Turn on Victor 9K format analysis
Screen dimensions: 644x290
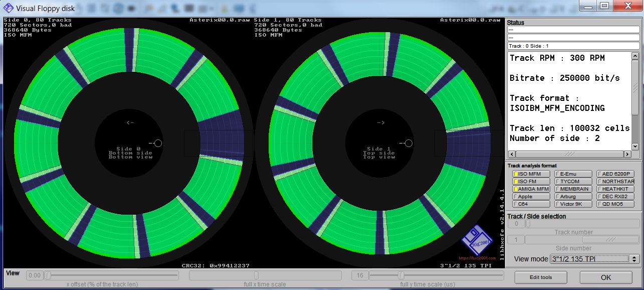[x=573, y=204]
